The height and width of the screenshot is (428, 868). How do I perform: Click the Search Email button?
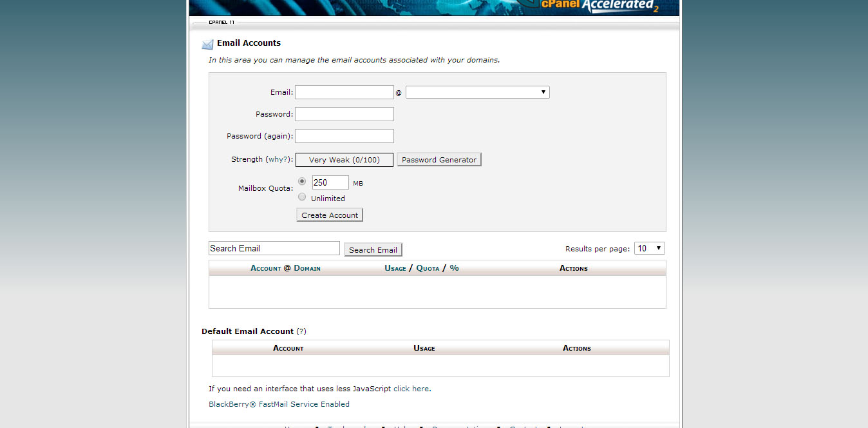pyautogui.click(x=373, y=249)
